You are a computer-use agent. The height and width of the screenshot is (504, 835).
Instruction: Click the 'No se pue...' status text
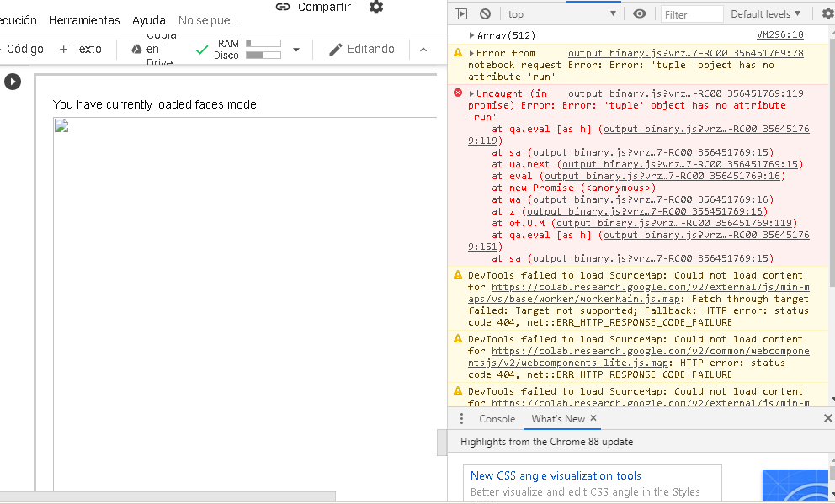[208, 20]
